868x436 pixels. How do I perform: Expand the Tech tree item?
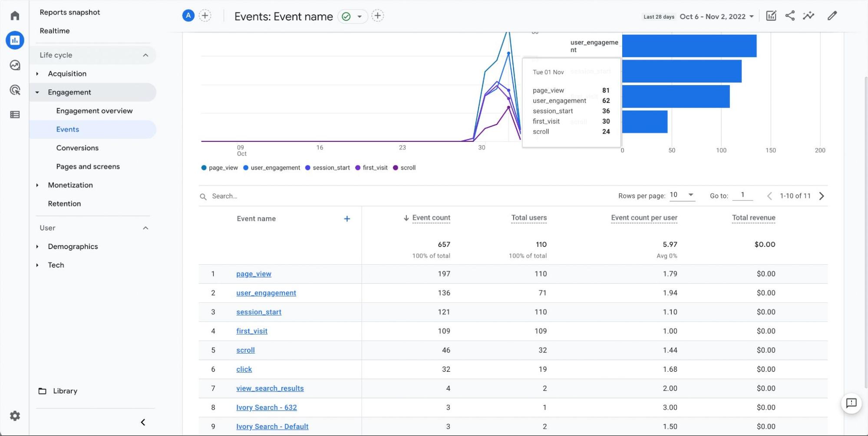[37, 265]
